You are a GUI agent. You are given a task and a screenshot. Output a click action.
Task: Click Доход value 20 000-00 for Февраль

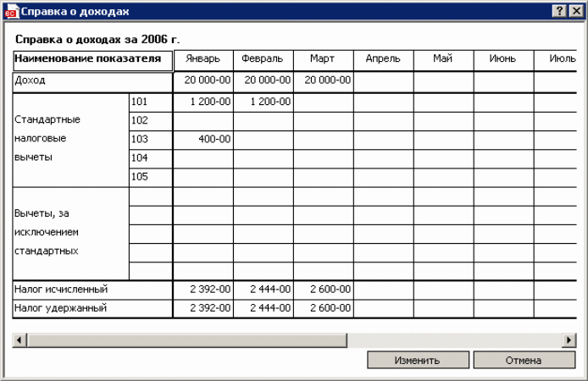pyautogui.click(x=263, y=82)
